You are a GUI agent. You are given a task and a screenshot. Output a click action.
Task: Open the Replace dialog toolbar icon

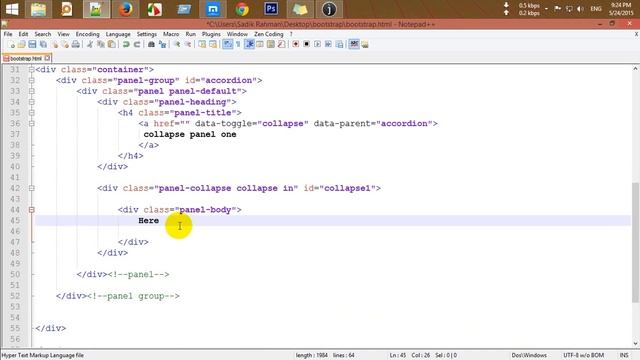162,44
